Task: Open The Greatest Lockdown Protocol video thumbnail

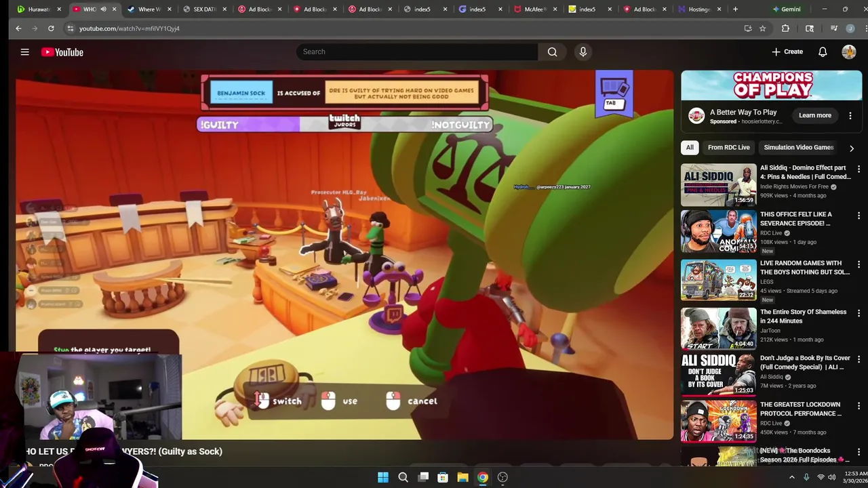Action: (x=718, y=421)
